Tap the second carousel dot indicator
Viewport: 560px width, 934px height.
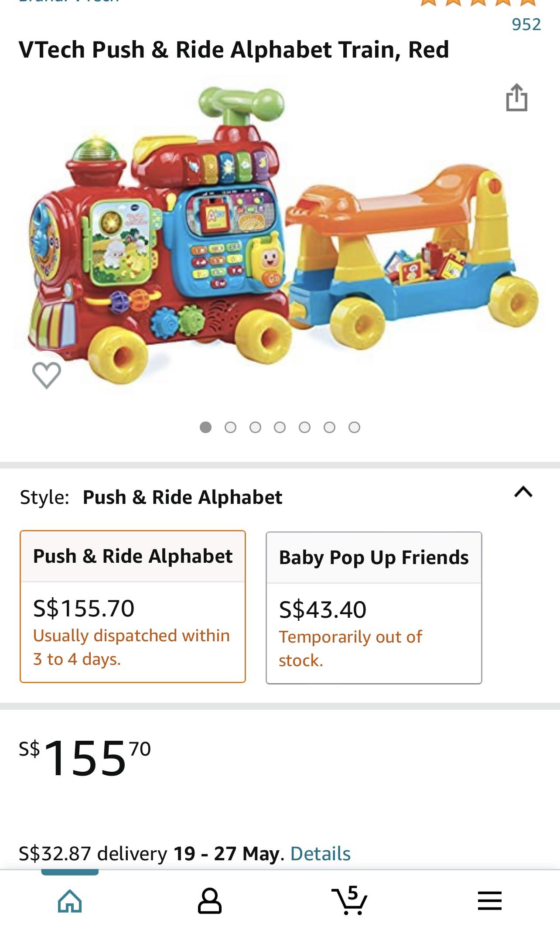pos(230,428)
